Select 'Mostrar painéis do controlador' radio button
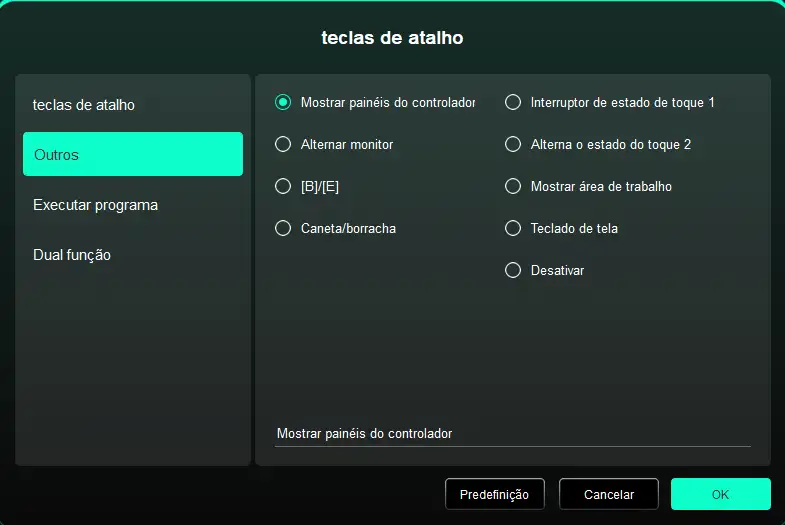 (x=283, y=102)
